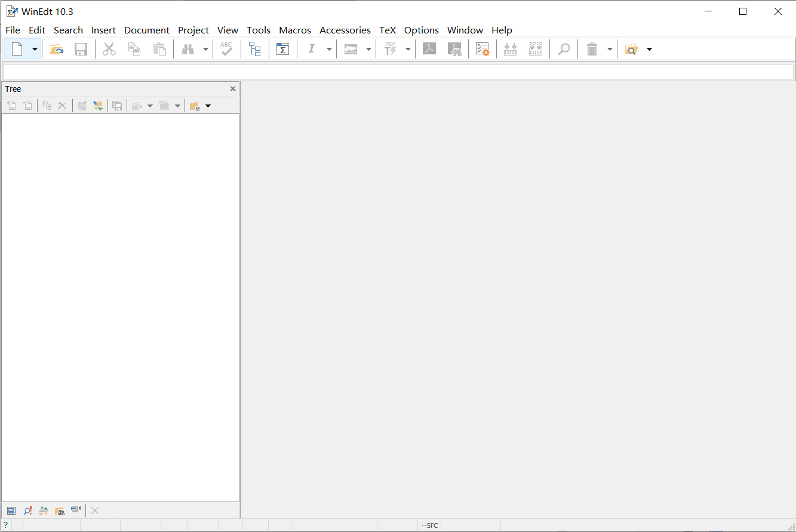The width and height of the screenshot is (796, 532).
Task: Expand Tree checked-folder dropdown arrow
Action: point(208,106)
